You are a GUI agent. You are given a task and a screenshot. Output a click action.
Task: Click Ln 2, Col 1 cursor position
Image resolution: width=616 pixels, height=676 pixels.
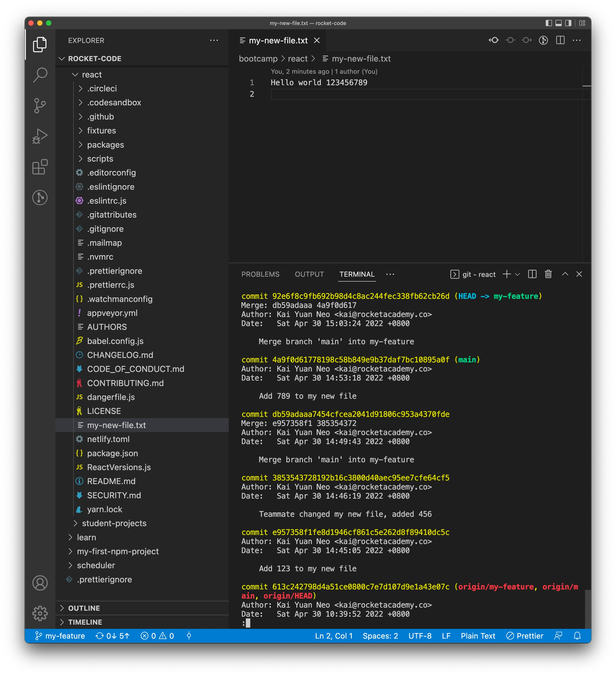click(334, 636)
